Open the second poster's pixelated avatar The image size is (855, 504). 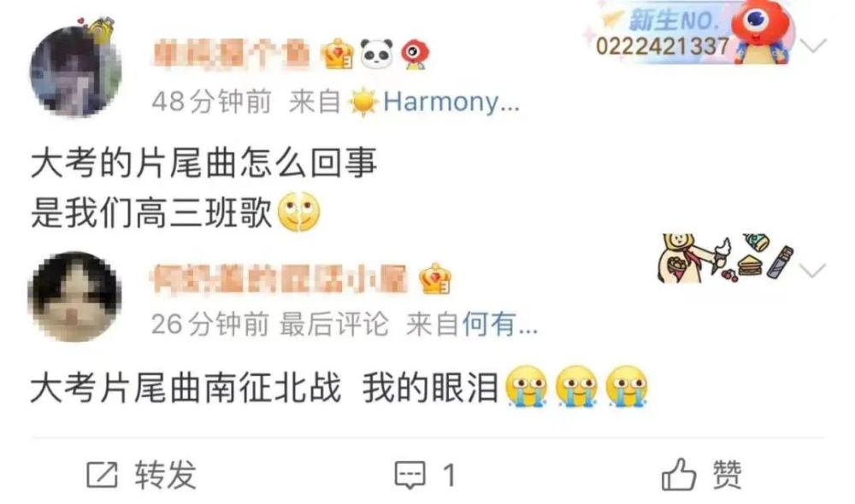[x=74, y=297]
